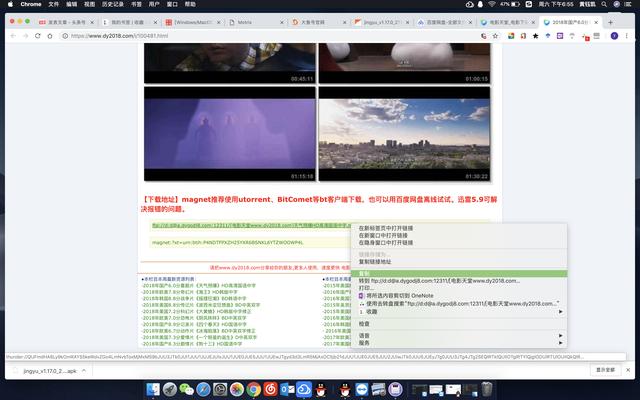The height and width of the screenshot is (400, 640).
Task: Open the 历史记录 menu in menu bar
Action: tap(113, 4)
